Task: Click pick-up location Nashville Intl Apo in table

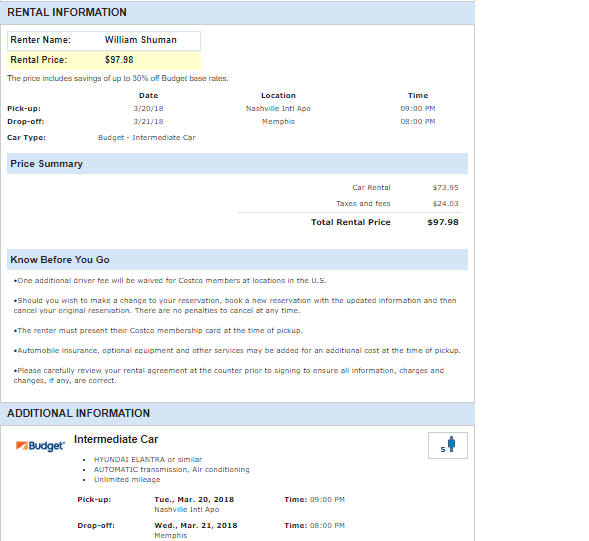Action: coord(278,109)
